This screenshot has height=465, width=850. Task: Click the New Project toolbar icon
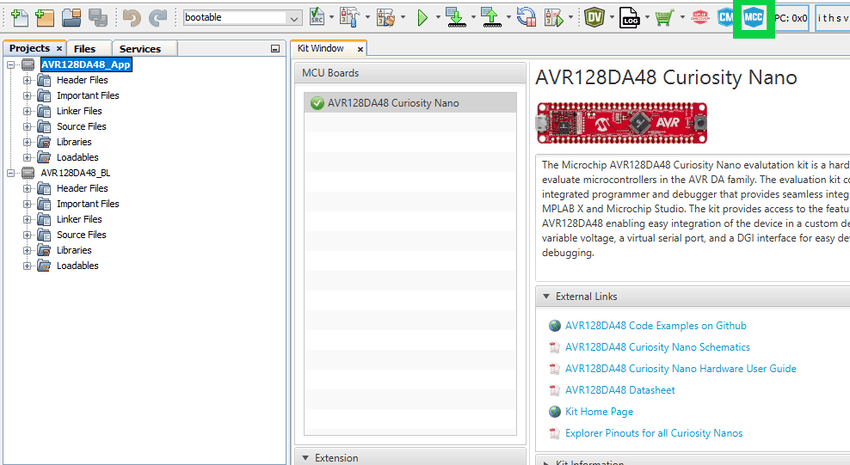44,18
